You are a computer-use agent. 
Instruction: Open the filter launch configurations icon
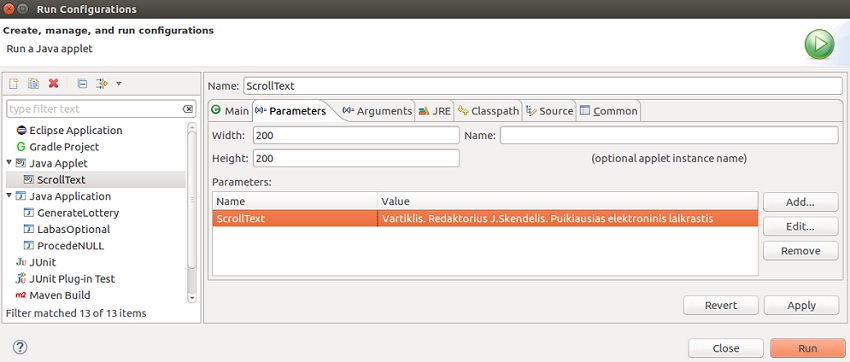click(101, 83)
